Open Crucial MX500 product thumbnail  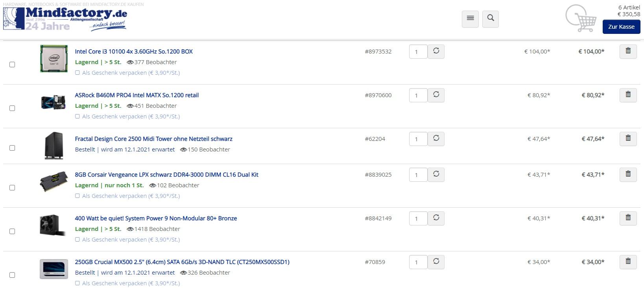[54, 269]
